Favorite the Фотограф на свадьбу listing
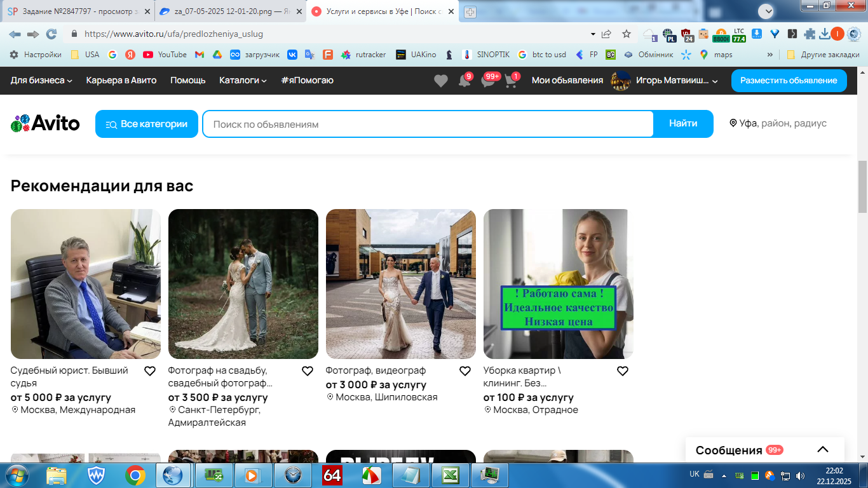 pos(308,371)
